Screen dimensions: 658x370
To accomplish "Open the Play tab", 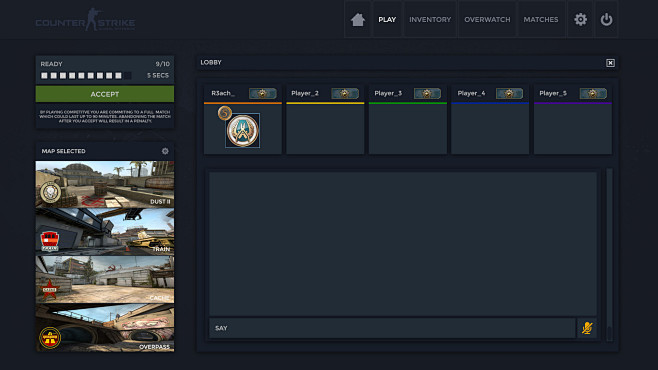I will coord(387,19).
